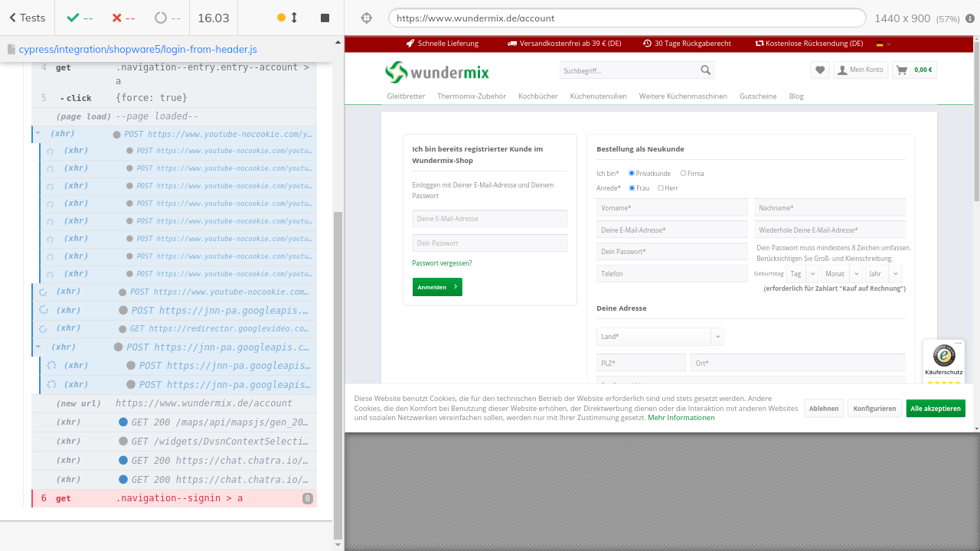Click the search magnifier icon
Viewport: 980px width, 551px height.
[705, 70]
